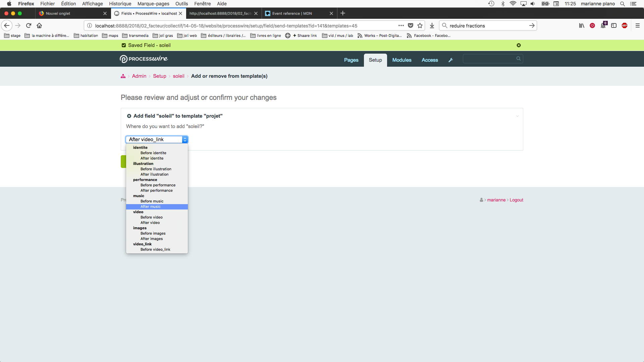Open the wrench debug tools icon
The image size is (644, 362).
point(450,60)
